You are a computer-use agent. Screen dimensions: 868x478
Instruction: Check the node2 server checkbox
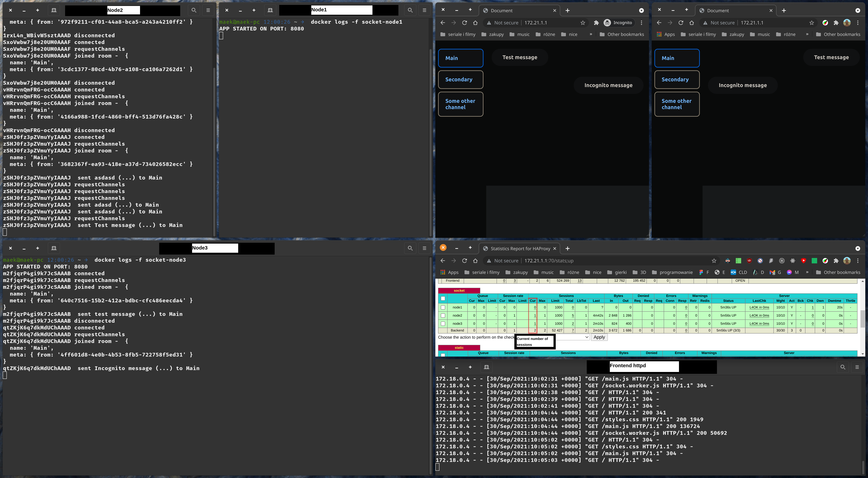click(x=443, y=315)
